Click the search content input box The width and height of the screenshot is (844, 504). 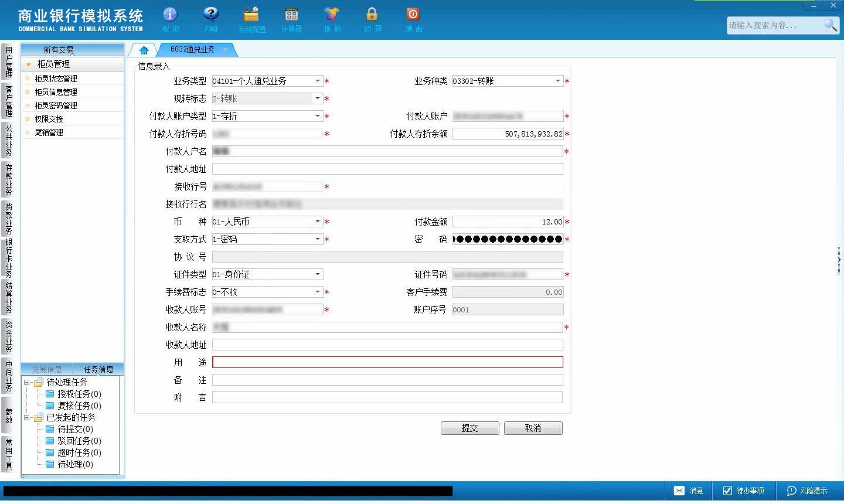(774, 25)
